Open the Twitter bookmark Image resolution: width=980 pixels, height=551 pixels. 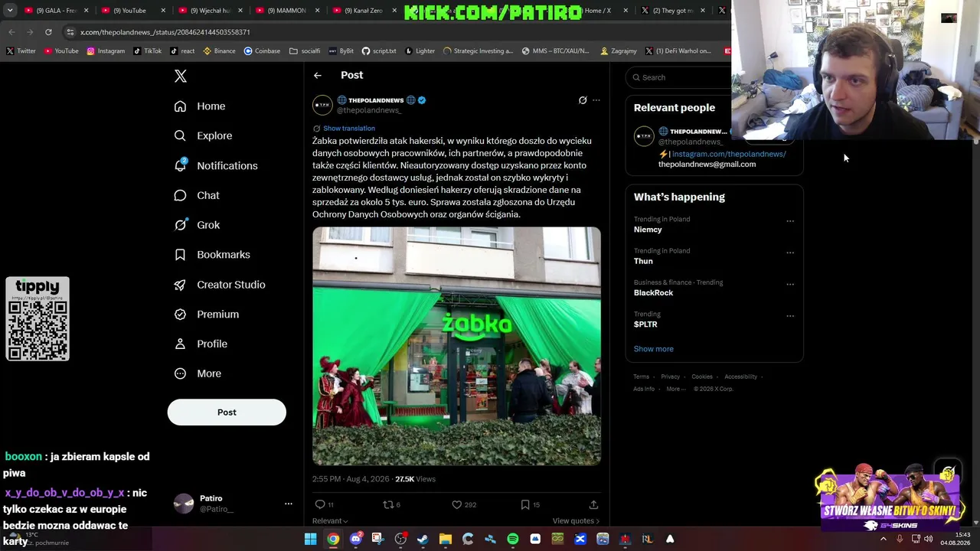tap(21, 51)
